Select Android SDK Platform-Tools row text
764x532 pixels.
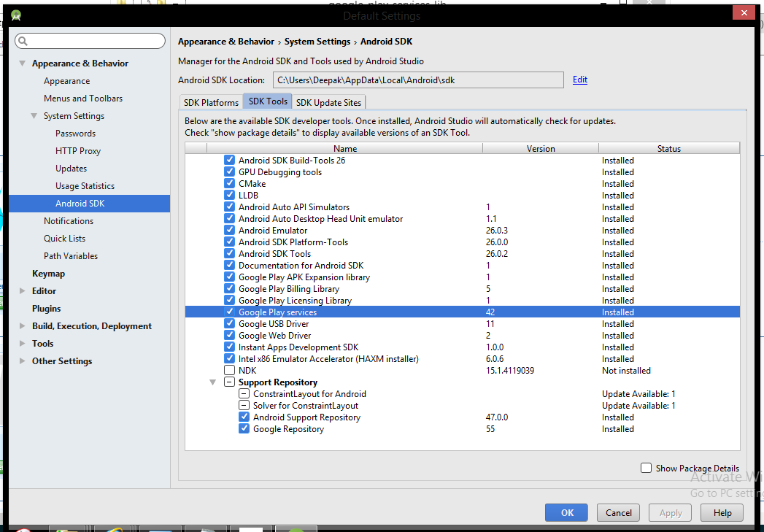[293, 242]
